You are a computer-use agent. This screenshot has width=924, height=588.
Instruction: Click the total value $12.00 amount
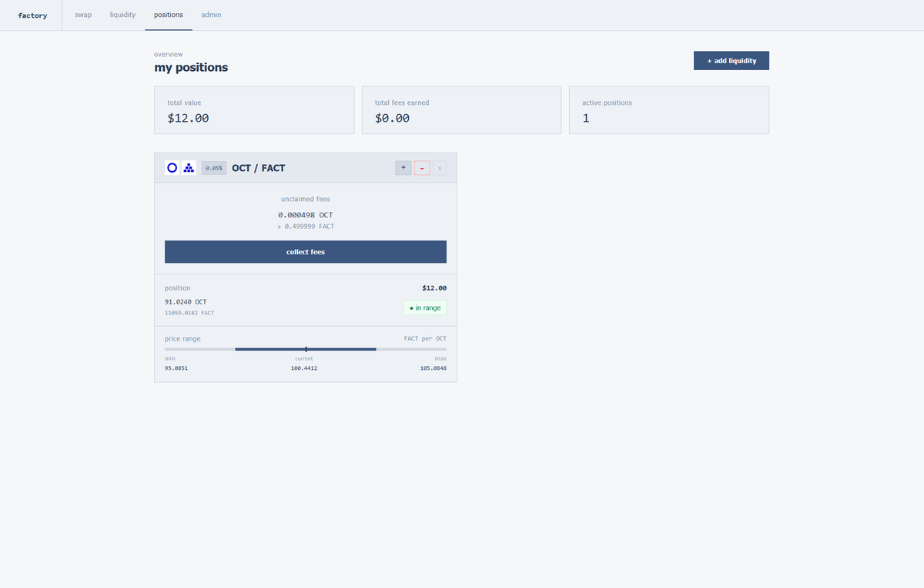point(188,119)
